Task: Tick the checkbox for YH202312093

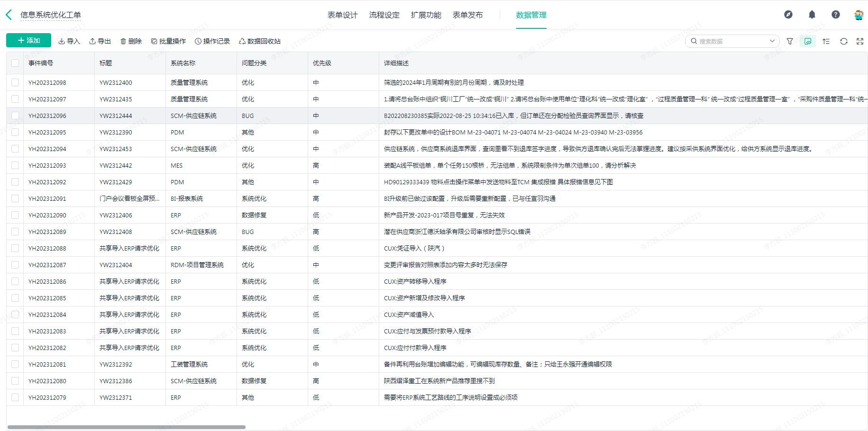Action: (15, 165)
